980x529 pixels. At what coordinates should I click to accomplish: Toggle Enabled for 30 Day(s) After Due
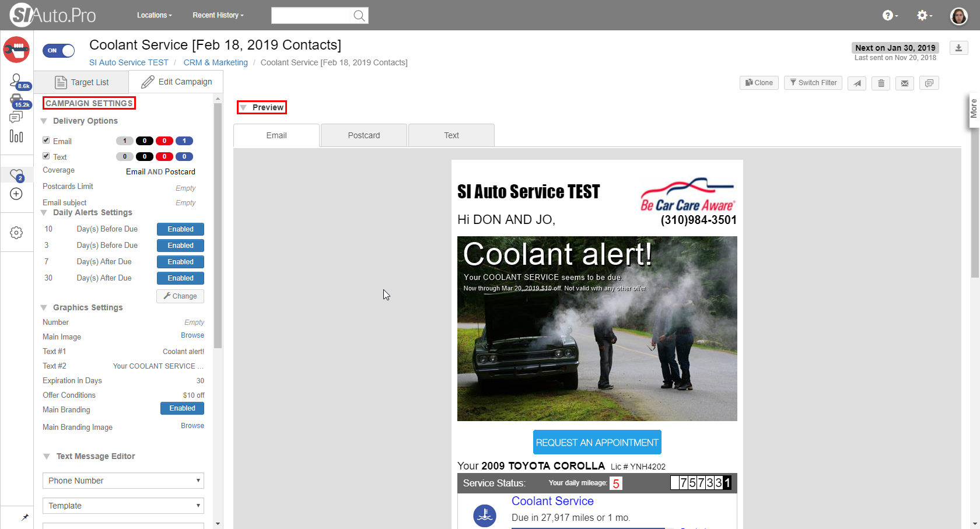[180, 278]
